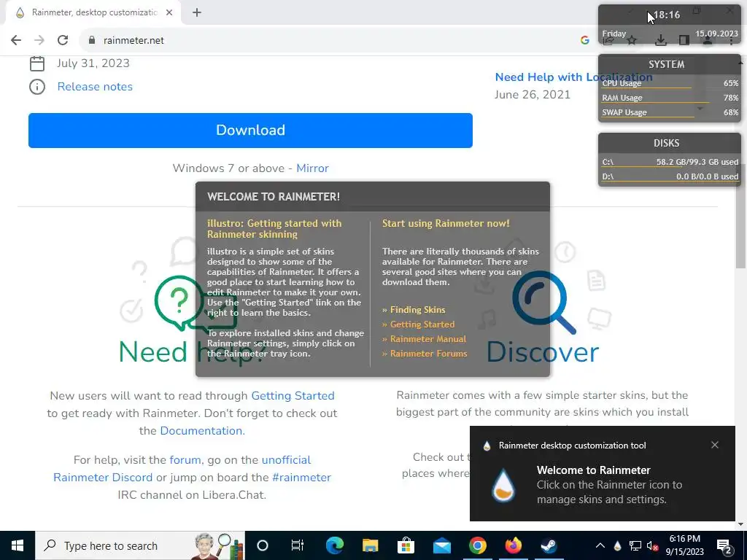
Task: Open Mail app from taskbar
Action: (441, 545)
